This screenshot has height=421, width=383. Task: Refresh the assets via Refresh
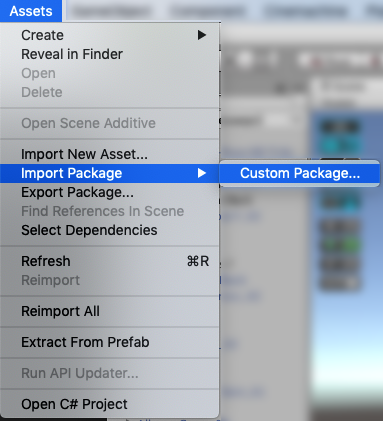pos(110,261)
